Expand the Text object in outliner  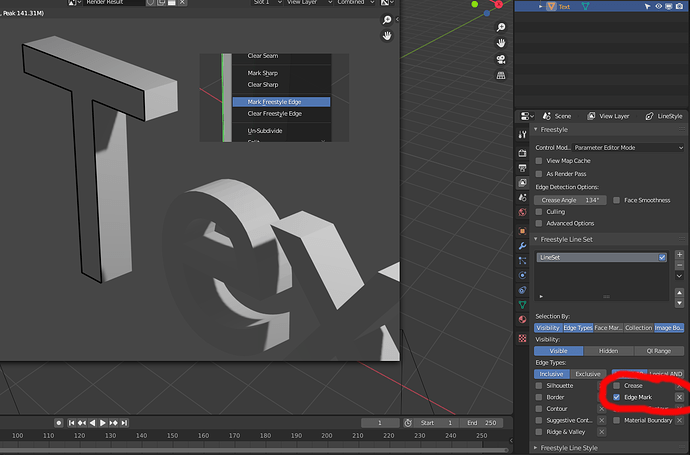[540, 7]
